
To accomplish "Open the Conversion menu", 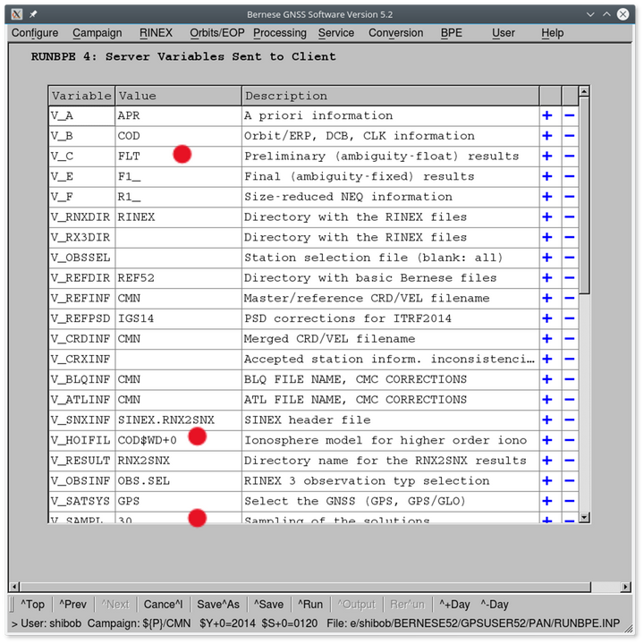I will pos(396,33).
